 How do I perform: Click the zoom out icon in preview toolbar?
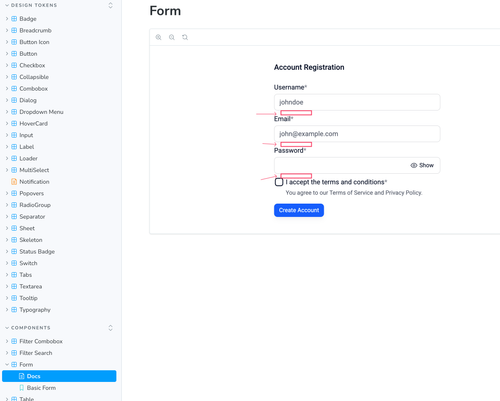tap(172, 37)
